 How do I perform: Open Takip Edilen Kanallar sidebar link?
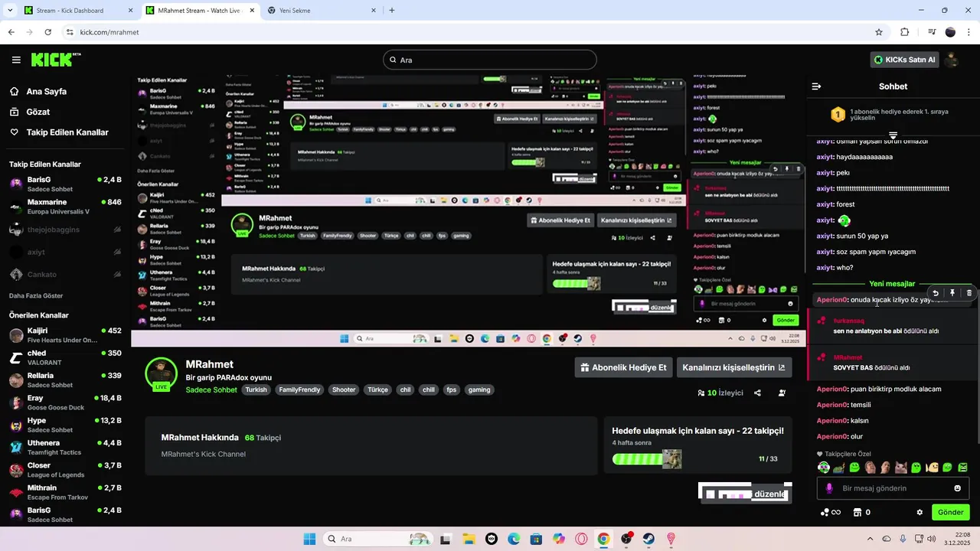[x=60, y=132]
